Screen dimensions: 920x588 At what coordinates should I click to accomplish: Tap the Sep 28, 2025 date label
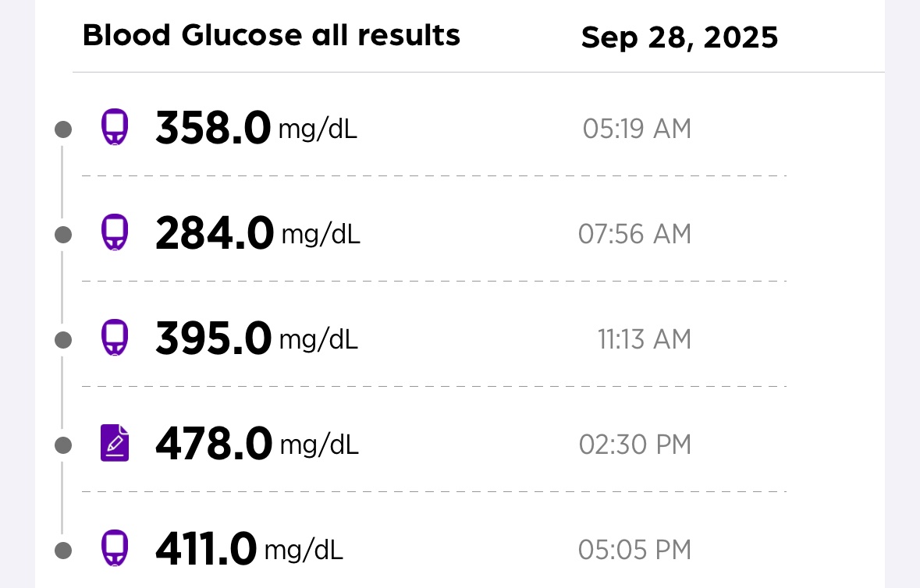pyautogui.click(x=680, y=37)
